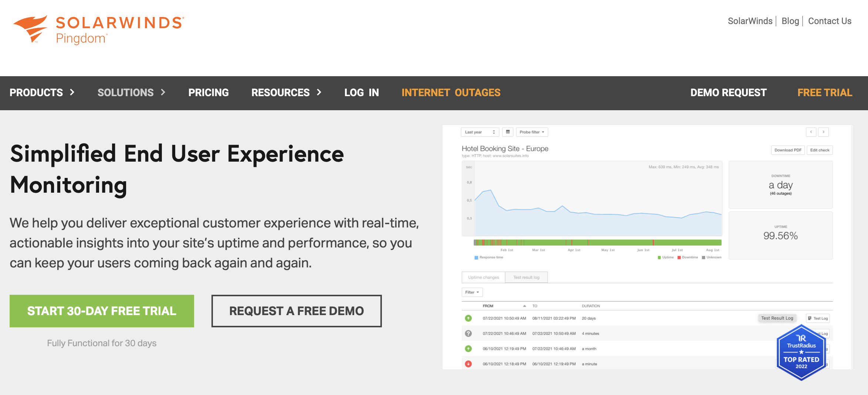The image size is (868, 395).
Task: Click the chevron next to Products
Action: point(72,92)
